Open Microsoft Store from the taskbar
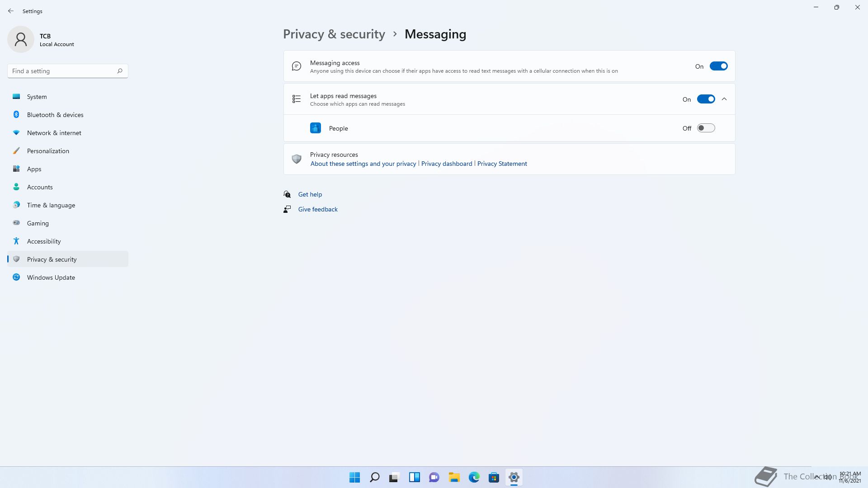The image size is (868, 488). click(494, 477)
